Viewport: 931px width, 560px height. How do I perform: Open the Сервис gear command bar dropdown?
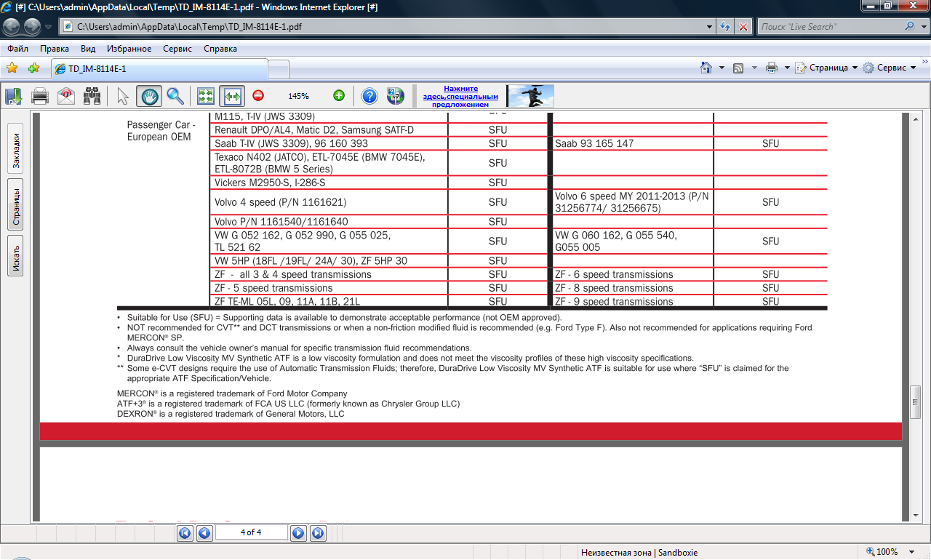coord(890,68)
